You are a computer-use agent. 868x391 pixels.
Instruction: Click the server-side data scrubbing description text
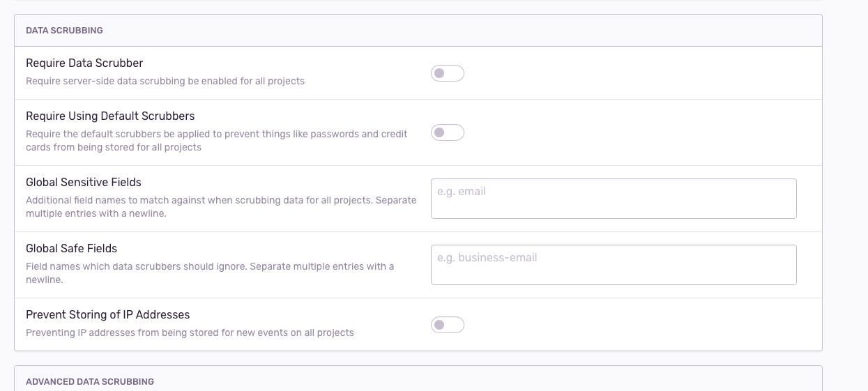[165, 81]
